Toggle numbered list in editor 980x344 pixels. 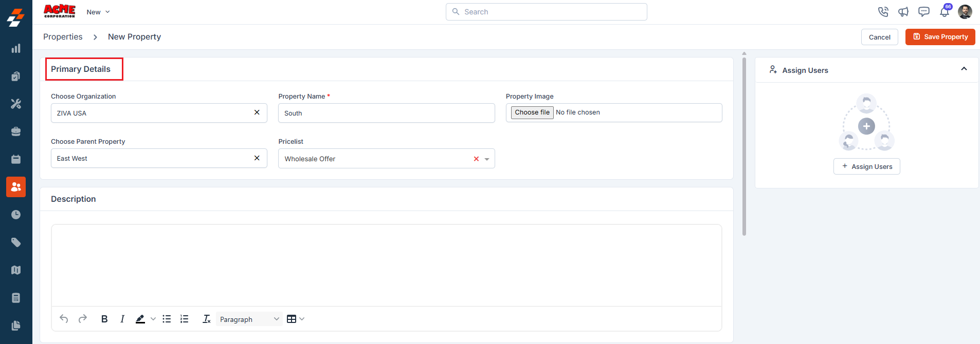coord(185,319)
